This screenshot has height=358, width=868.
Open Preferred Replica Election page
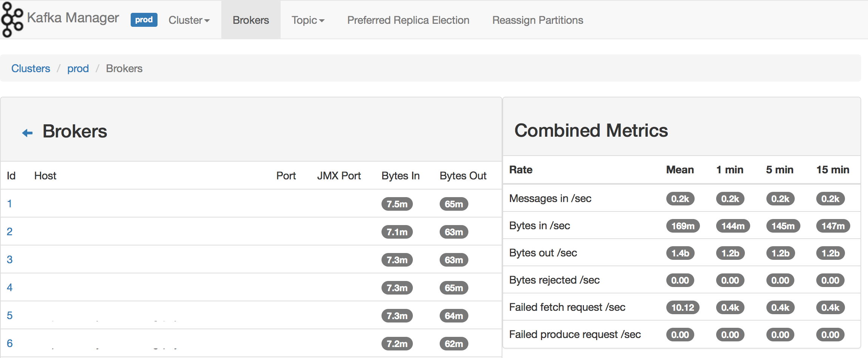click(408, 20)
